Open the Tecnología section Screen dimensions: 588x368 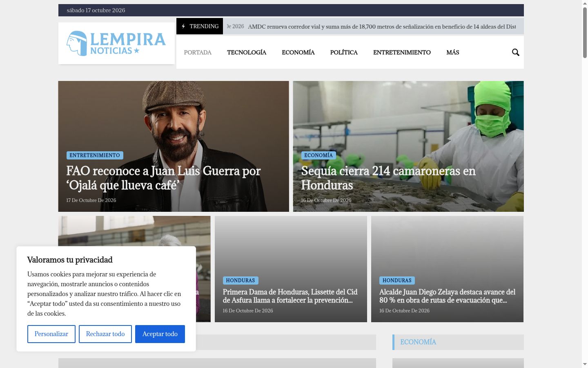(247, 52)
